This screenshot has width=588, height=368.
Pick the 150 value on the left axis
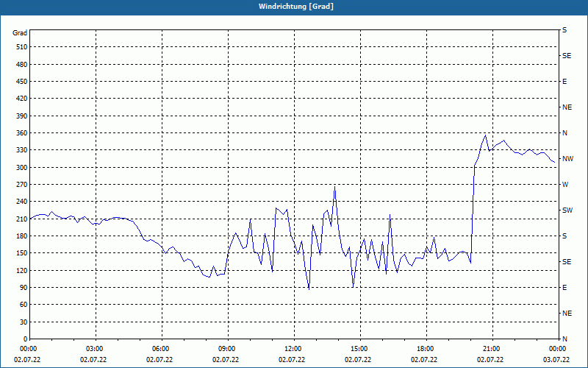pyautogui.click(x=21, y=253)
